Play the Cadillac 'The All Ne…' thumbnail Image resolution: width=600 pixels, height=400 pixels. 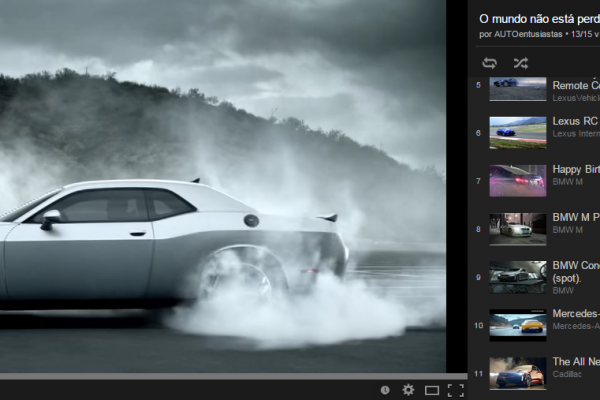[517, 372]
